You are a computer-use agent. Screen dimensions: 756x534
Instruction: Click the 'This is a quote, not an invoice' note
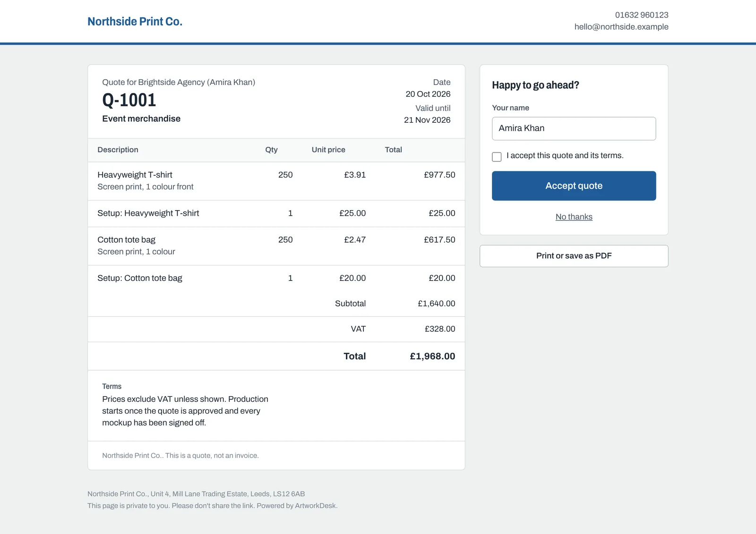pos(212,456)
